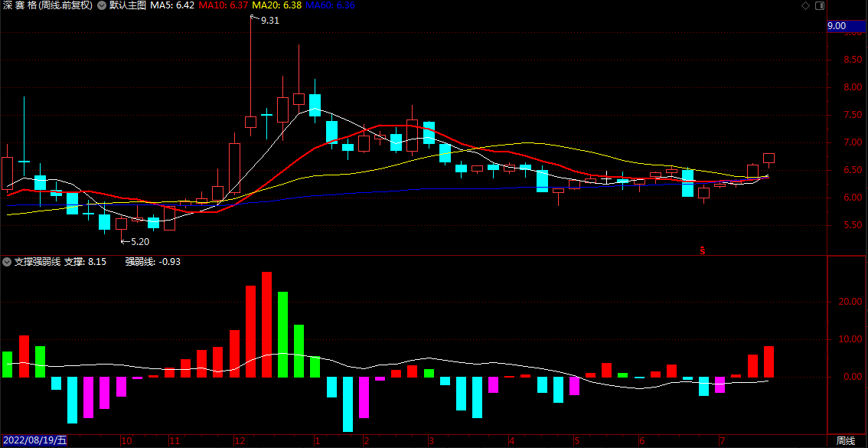The height and width of the screenshot is (448, 868).
Task: Open the 默认主图 indicator dropdown arrow
Action: click(101, 5)
